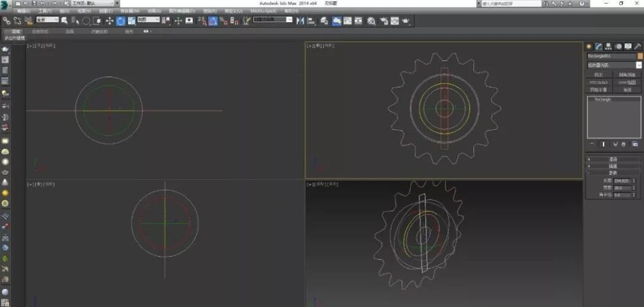Click the Select and Move tool
Screen dimensions: 644x307
point(110,20)
